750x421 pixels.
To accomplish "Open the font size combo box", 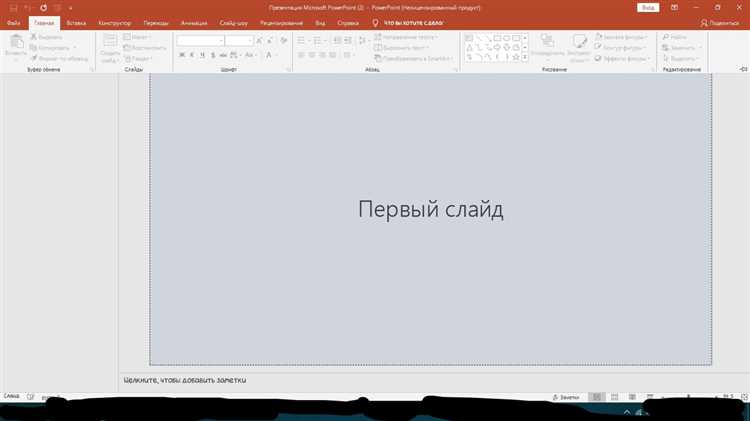I will click(239, 41).
